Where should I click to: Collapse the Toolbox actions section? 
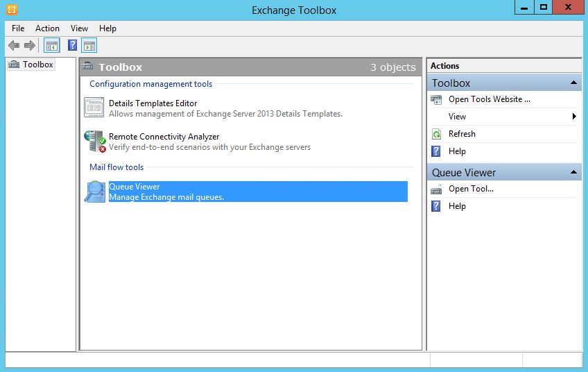pos(573,83)
